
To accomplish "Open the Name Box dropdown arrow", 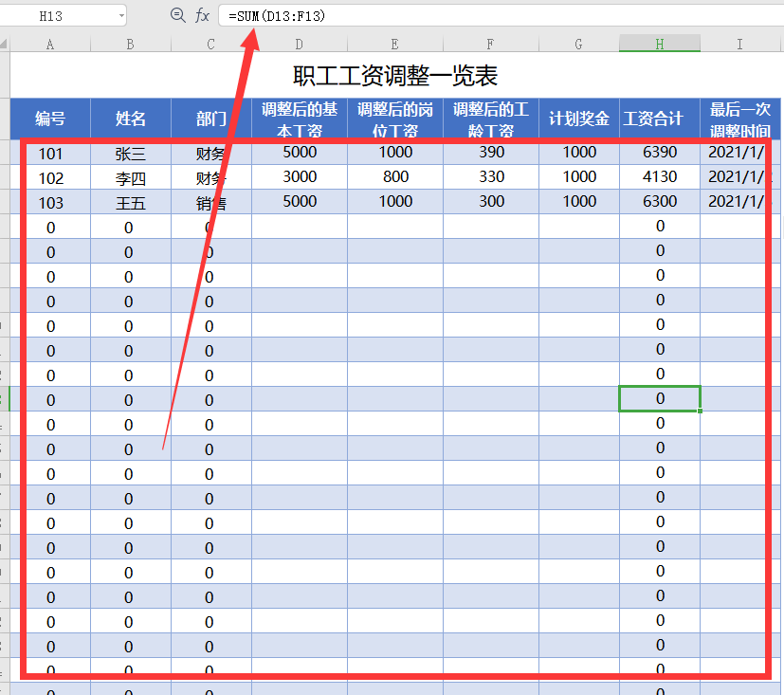I will click(x=120, y=15).
